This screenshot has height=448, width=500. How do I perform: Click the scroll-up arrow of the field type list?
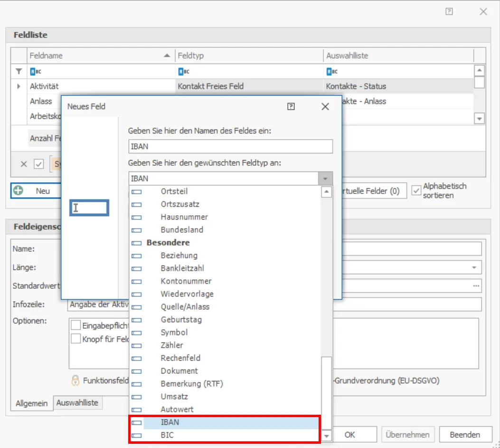click(326, 192)
